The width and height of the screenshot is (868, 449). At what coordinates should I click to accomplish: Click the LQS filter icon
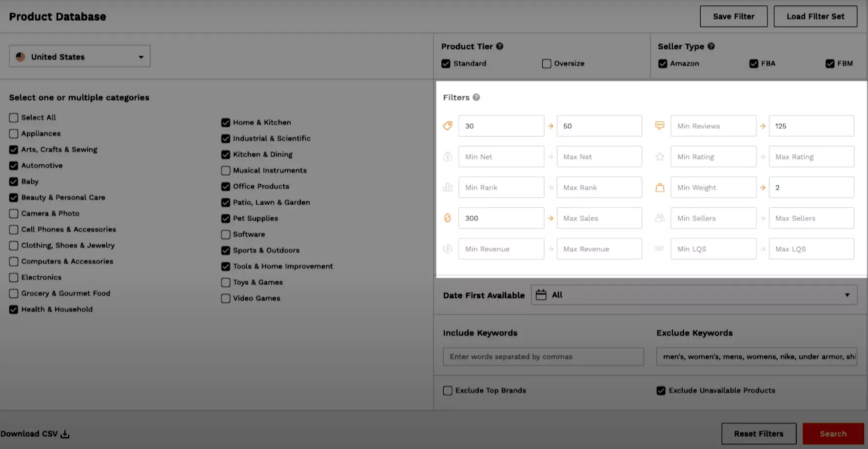click(660, 249)
